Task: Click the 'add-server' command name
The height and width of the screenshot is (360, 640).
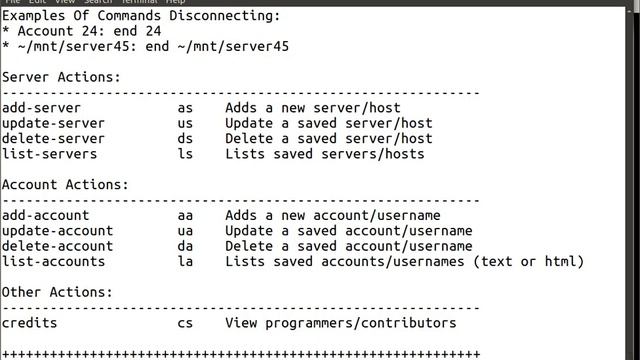Action: [x=41, y=108]
